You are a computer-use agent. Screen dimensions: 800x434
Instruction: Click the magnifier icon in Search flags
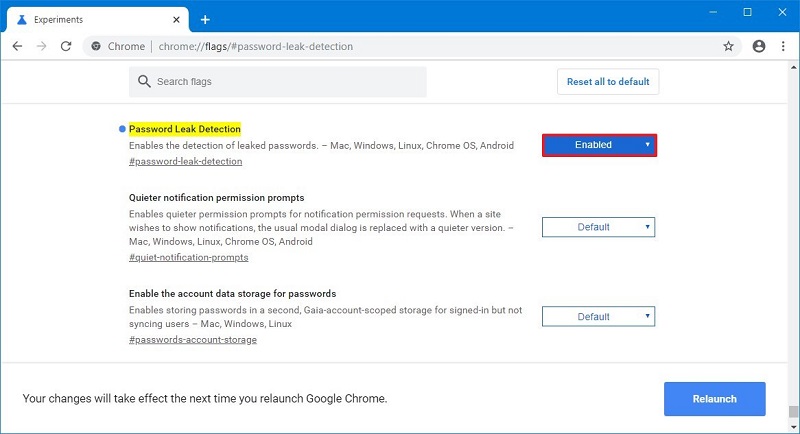coord(144,82)
